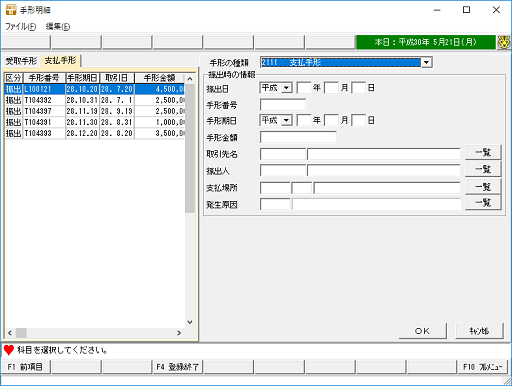Viewport: 512px width, 386px height.
Task: Click the 振出日 year field
Action: tap(304, 88)
